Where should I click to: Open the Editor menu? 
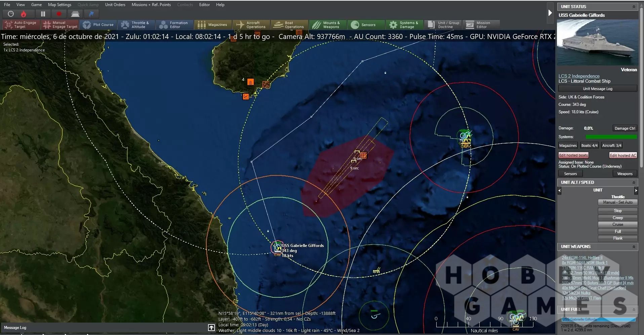coord(204,5)
